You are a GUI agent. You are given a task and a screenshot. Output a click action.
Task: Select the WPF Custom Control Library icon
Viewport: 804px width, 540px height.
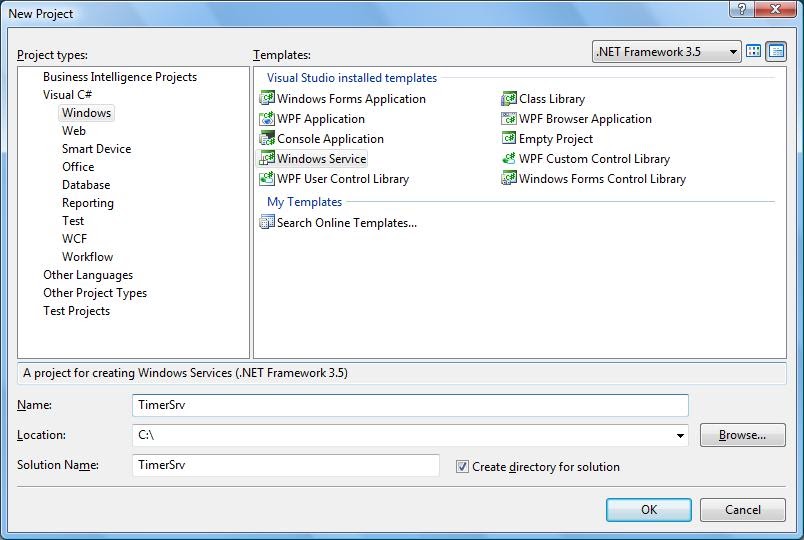509,158
